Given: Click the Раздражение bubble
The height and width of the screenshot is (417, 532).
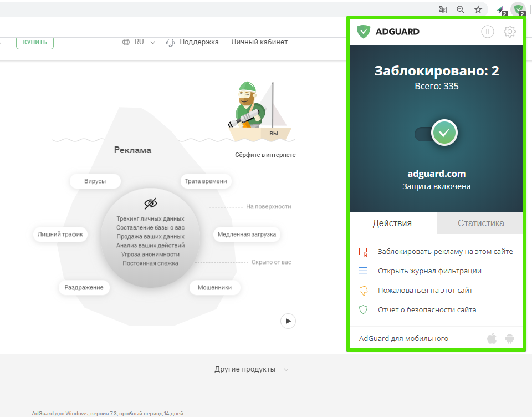Looking at the screenshot, I should 84,288.
